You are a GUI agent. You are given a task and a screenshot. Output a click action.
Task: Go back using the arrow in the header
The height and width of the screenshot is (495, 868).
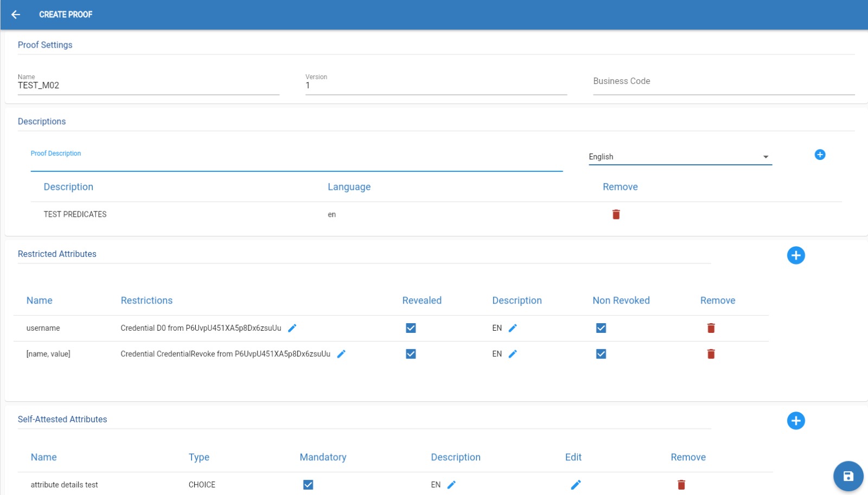click(16, 15)
